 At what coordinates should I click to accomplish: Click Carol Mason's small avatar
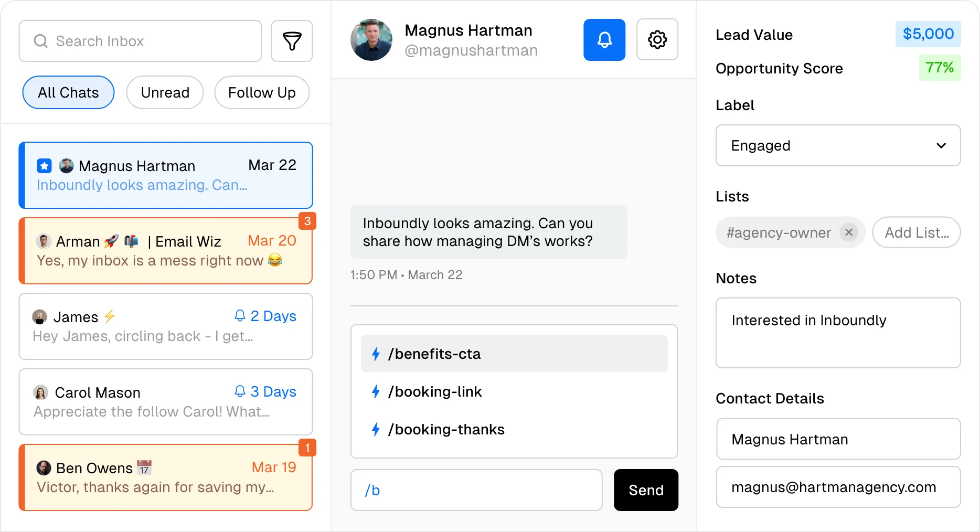coord(40,392)
